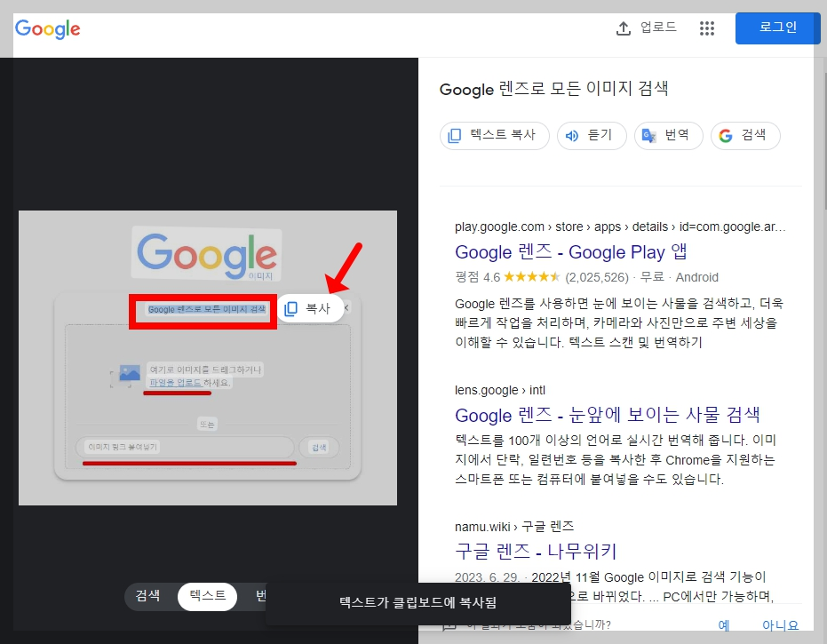Click the 듣기 listen chip
The height and width of the screenshot is (644, 827).
592,136
